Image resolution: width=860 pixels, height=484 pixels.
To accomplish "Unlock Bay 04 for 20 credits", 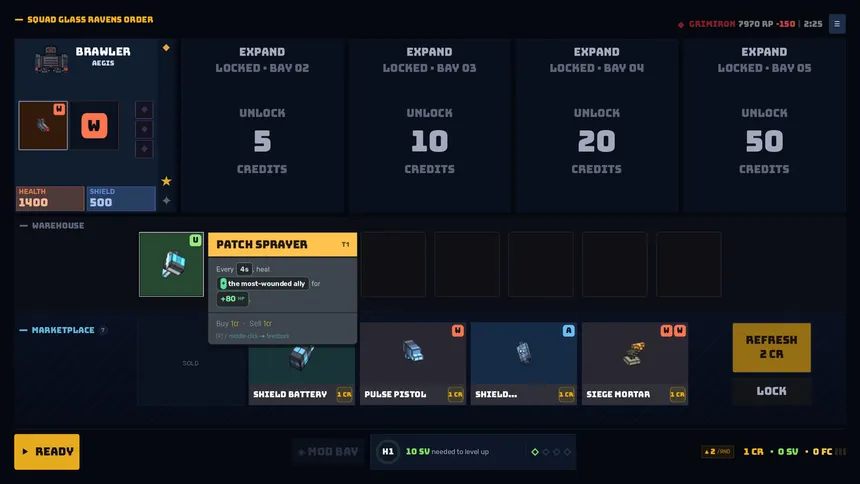I will click(x=597, y=125).
